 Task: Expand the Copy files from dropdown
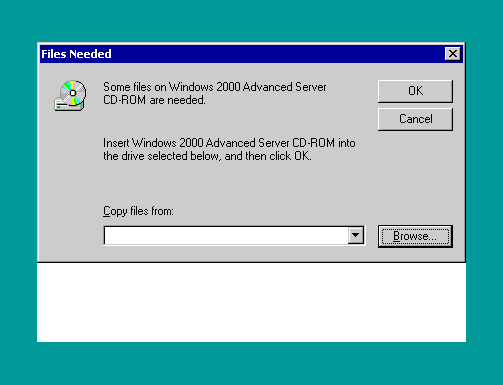[x=356, y=236]
